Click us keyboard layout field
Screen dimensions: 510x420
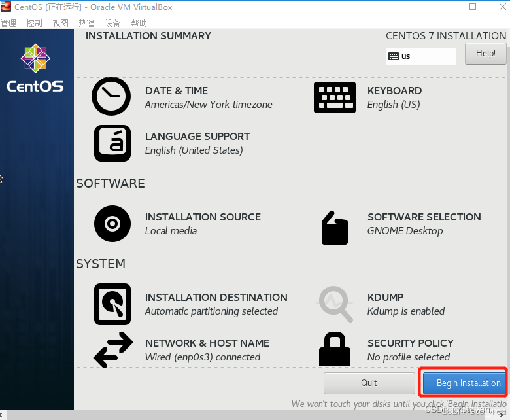(x=421, y=56)
